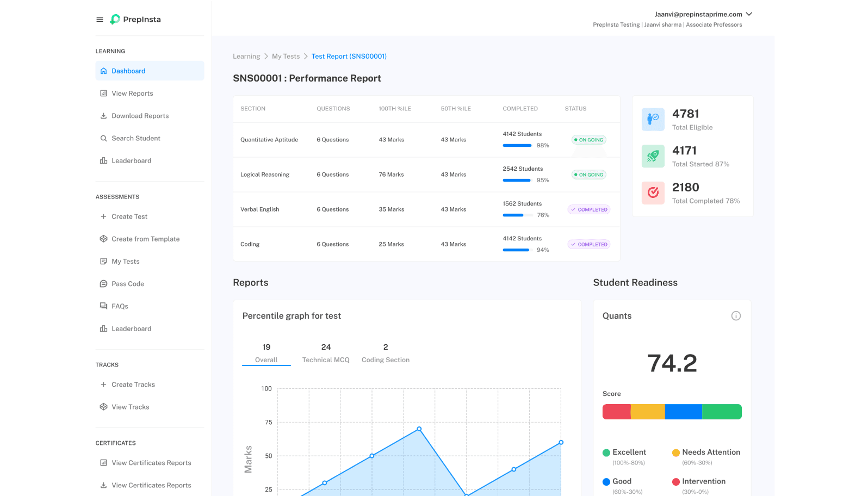Click the Create Tracks plus icon

pyautogui.click(x=103, y=385)
